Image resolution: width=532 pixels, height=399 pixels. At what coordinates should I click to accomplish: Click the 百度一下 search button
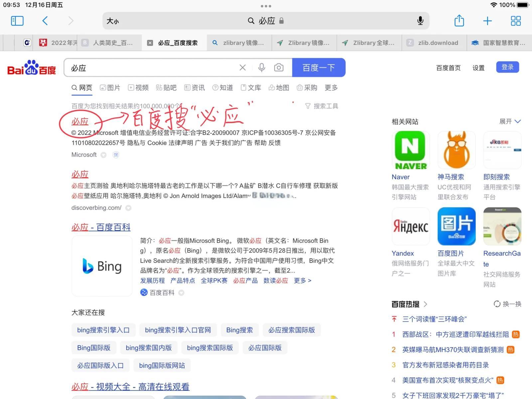(x=319, y=68)
